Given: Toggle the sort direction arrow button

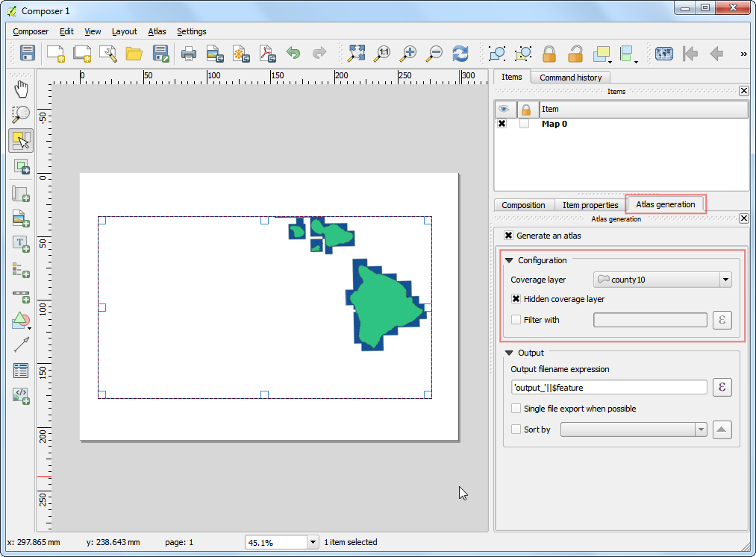Looking at the screenshot, I should 722,429.
